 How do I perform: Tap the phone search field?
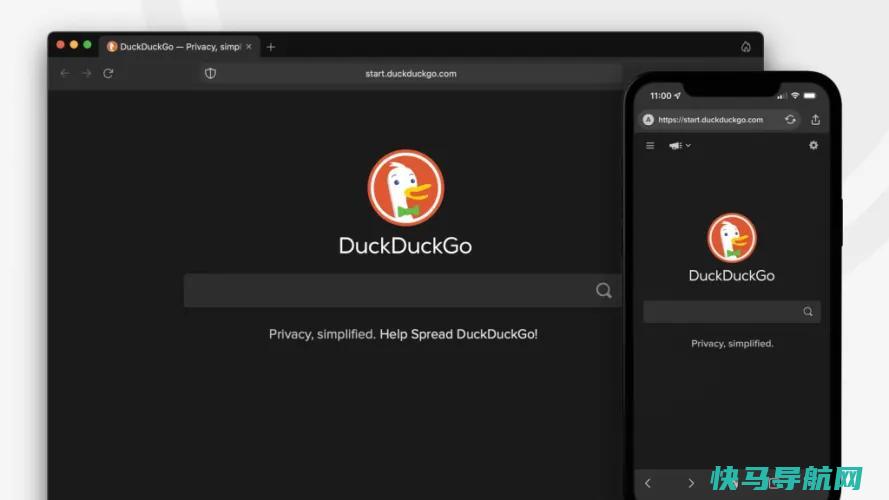(731, 312)
